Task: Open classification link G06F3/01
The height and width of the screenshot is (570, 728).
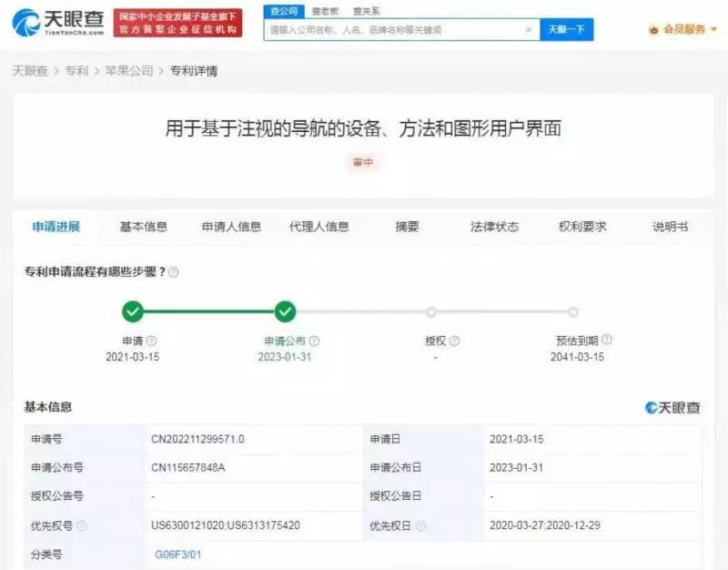Action: point(178,555)
